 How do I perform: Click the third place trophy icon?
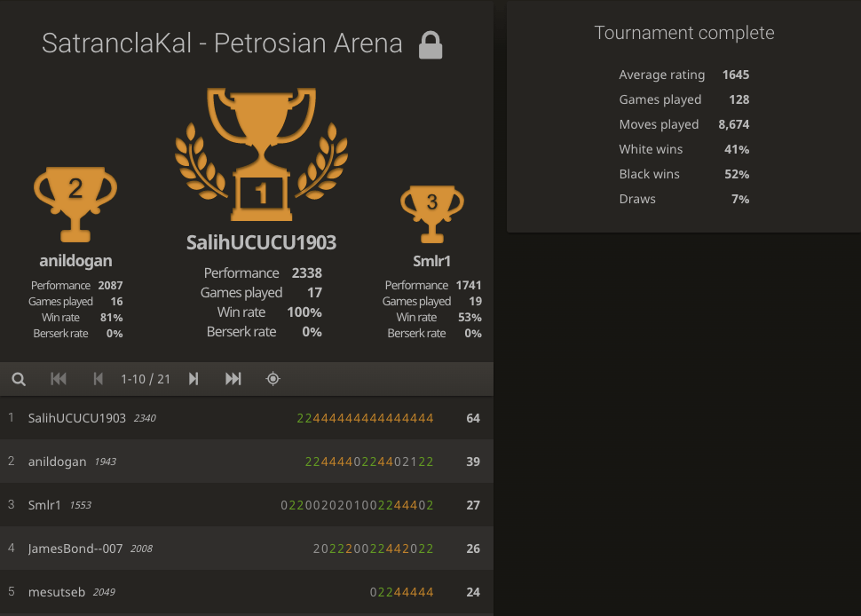tap(431, 212)
